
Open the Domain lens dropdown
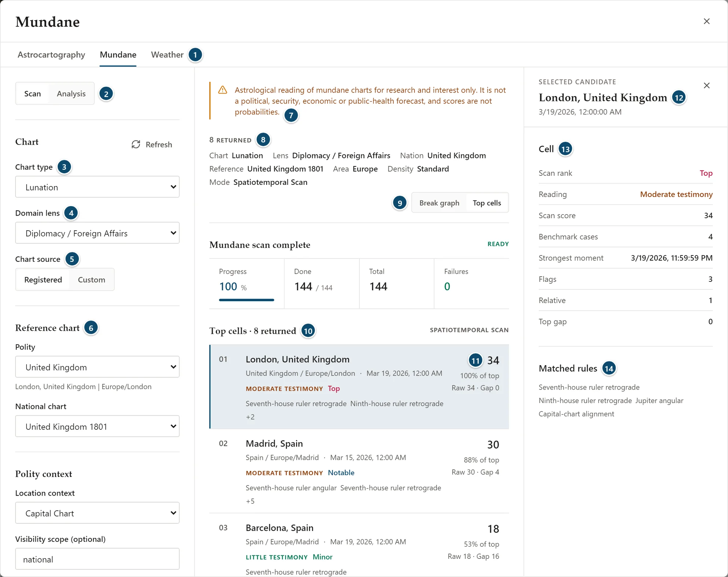tap(97, 233)
